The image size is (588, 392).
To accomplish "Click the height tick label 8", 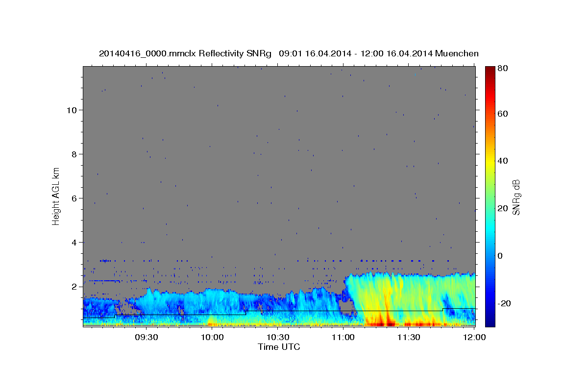I will tap(74, 154).
